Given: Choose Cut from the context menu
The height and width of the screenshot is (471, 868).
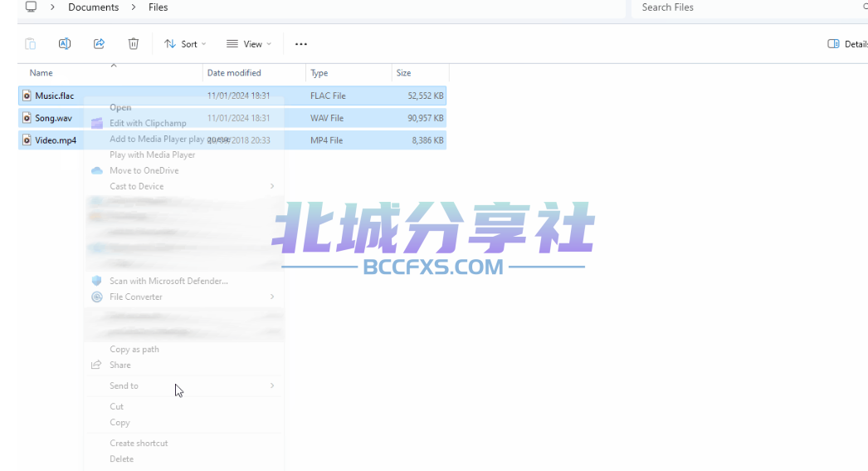Looking at the screenshot, I should point(183,407).
